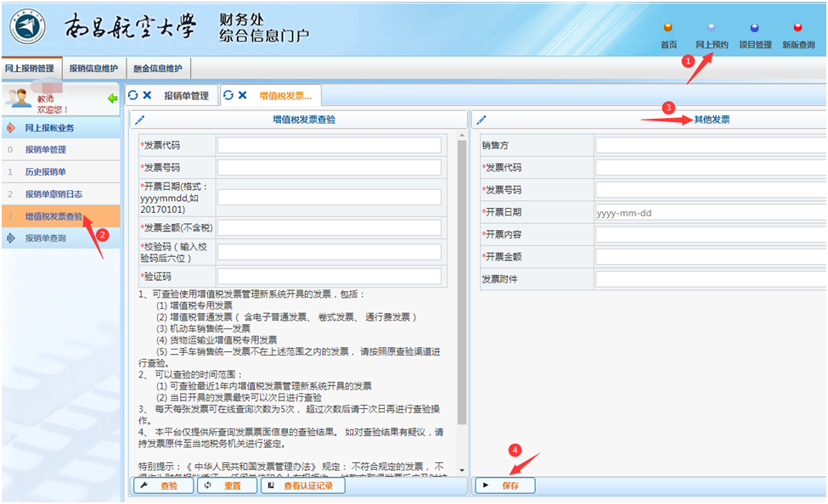Open 报销单撤销日志 in the sidebar

click(53, 194)
